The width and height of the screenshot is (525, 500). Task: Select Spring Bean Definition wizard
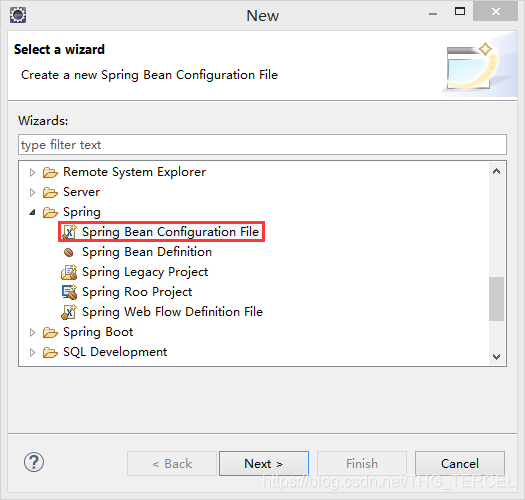click(147, 252)
